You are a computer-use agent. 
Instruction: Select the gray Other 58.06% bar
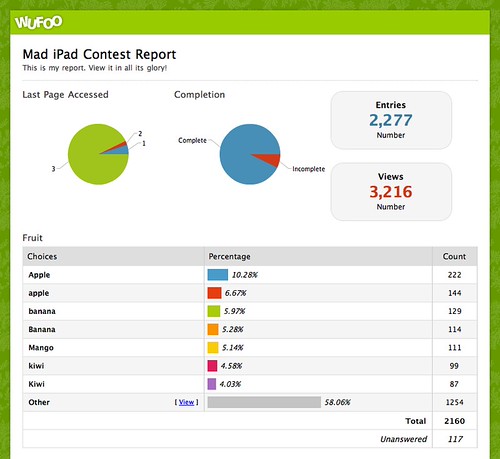(264, 402)
